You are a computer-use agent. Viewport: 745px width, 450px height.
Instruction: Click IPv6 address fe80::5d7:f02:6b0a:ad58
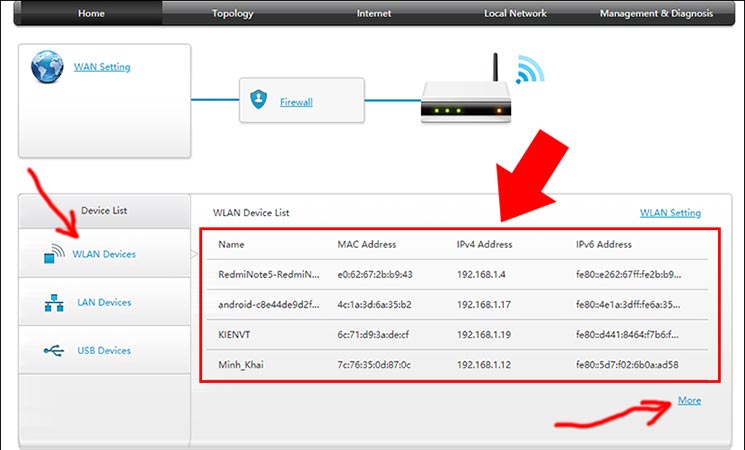pyautogui.click(x=627, y=365)
